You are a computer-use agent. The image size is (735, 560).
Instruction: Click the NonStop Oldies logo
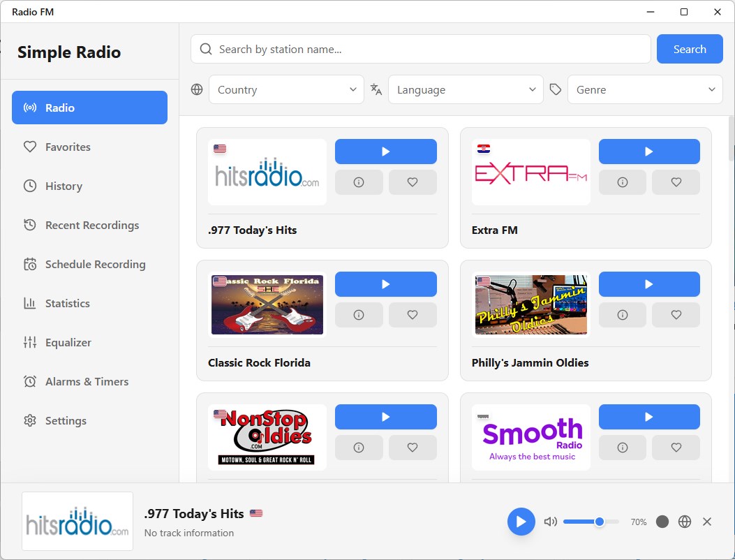267,437
